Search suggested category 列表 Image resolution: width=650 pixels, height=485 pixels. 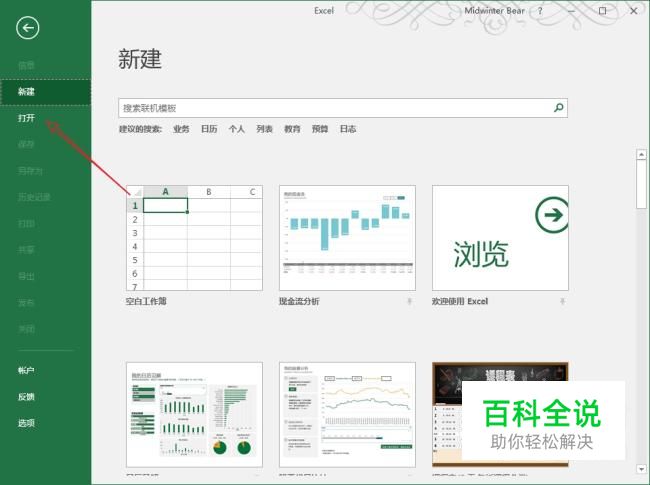(264, 129)
